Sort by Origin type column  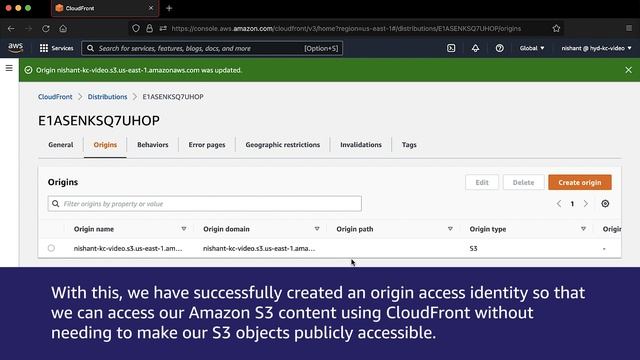click(x=583, y=229)
